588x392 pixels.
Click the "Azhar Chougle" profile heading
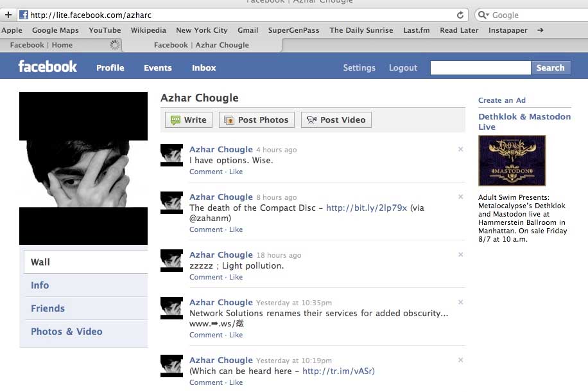click(200, 98)
